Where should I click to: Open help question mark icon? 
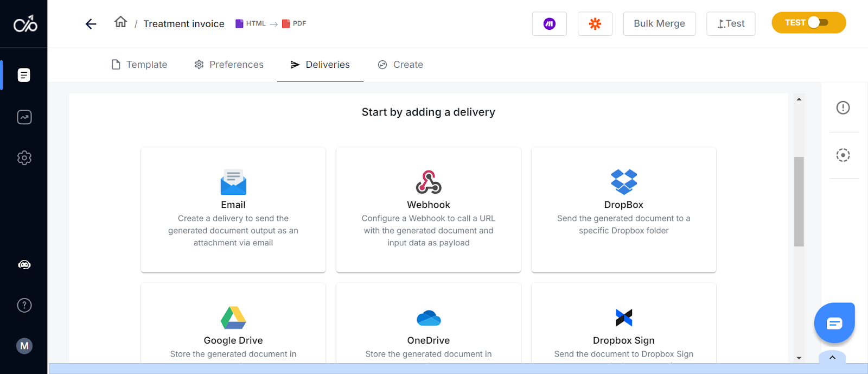pyautogui.click(x=24, y=305)
